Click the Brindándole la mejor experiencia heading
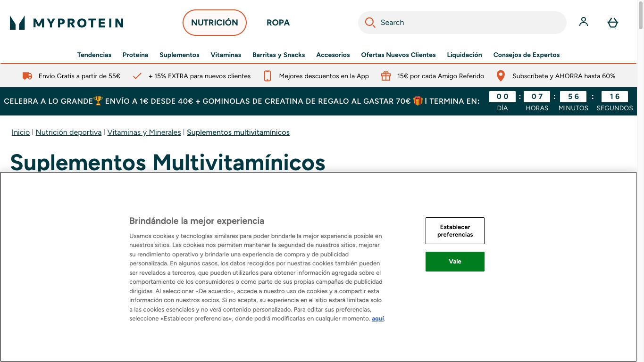Image resolution: width=644 pixels, height=362 pixels. tap(197, 221)
